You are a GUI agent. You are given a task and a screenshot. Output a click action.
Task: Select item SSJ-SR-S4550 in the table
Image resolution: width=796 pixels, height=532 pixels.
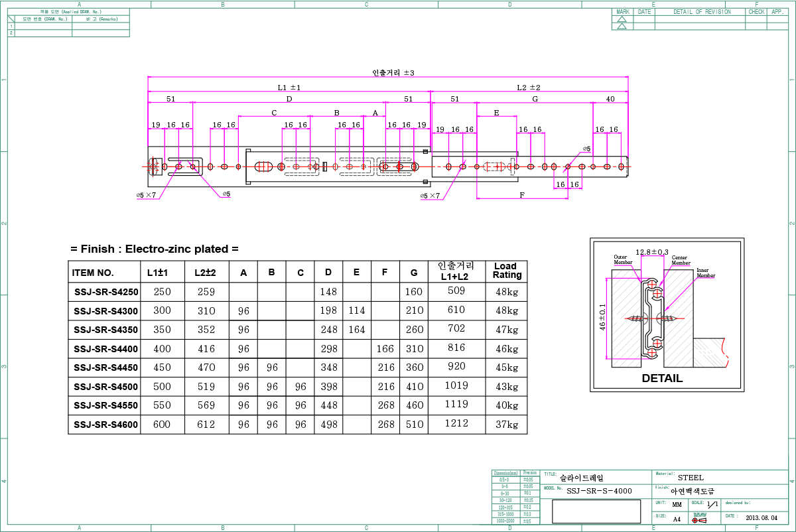(106, 406)
